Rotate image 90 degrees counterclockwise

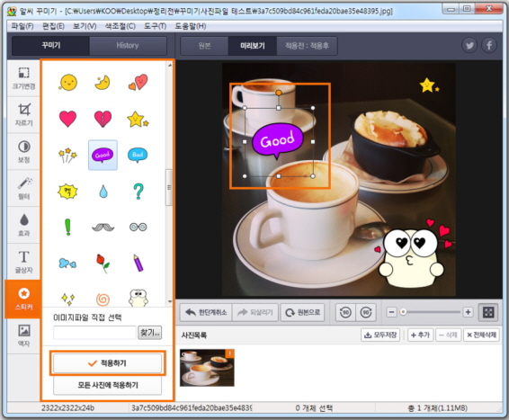345,313
